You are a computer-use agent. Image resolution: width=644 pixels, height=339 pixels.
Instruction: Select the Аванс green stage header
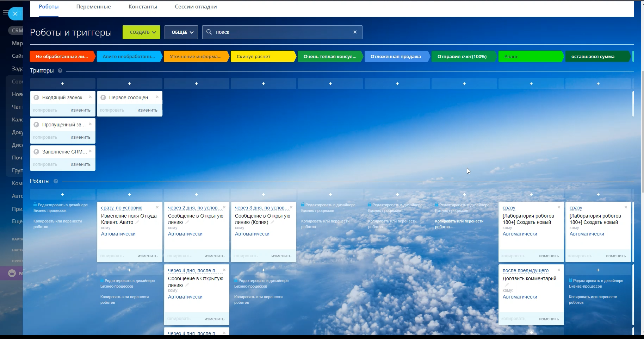pyautogui.click(x=530, y=56)
